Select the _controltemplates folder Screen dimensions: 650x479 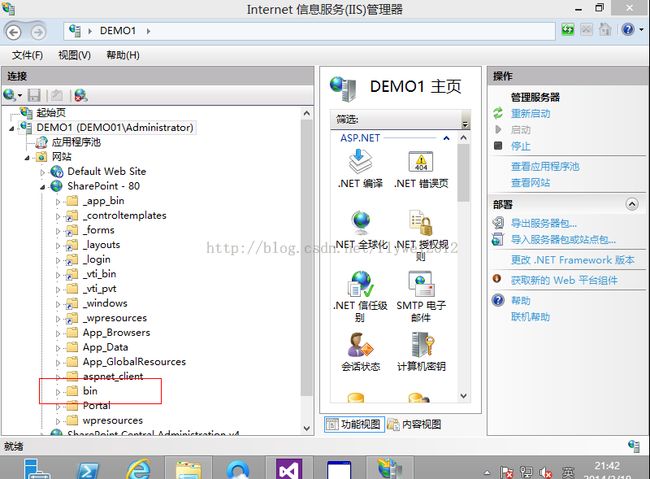coord(124,215)
